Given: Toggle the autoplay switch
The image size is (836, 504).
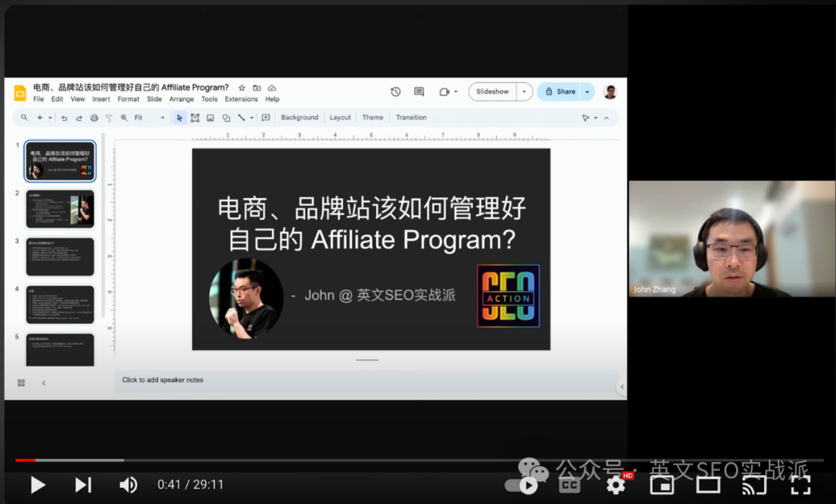Looking at the screenshot, I should click(x=521, y=485).
